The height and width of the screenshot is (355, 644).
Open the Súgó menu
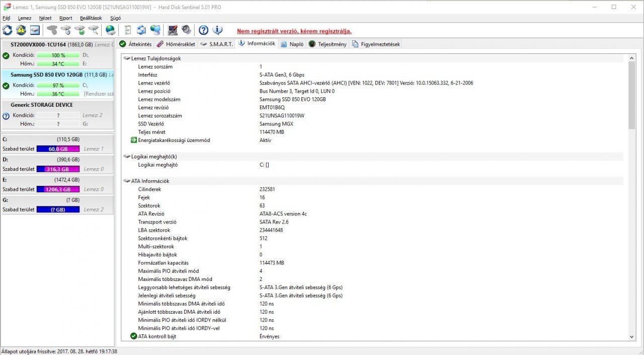pyautogui.click(x=116, y=18)
